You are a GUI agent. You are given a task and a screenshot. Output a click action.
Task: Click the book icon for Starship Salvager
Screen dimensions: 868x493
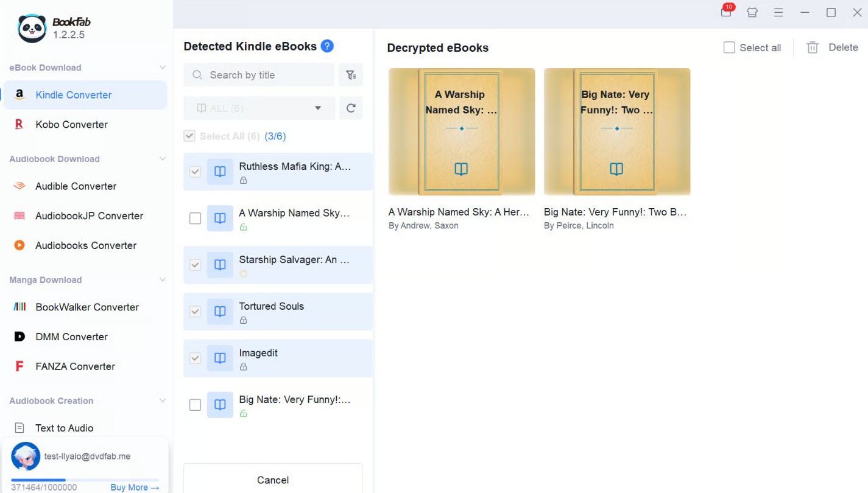click(220, 265)
